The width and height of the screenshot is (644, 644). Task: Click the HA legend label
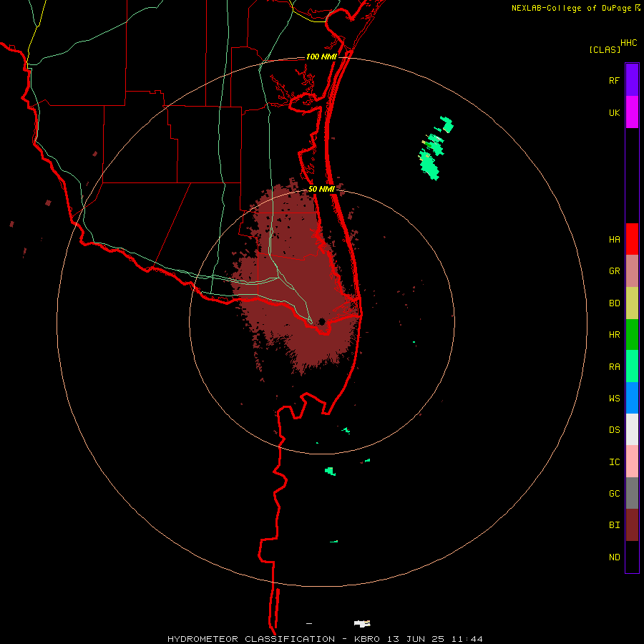(x=614, y=240)
